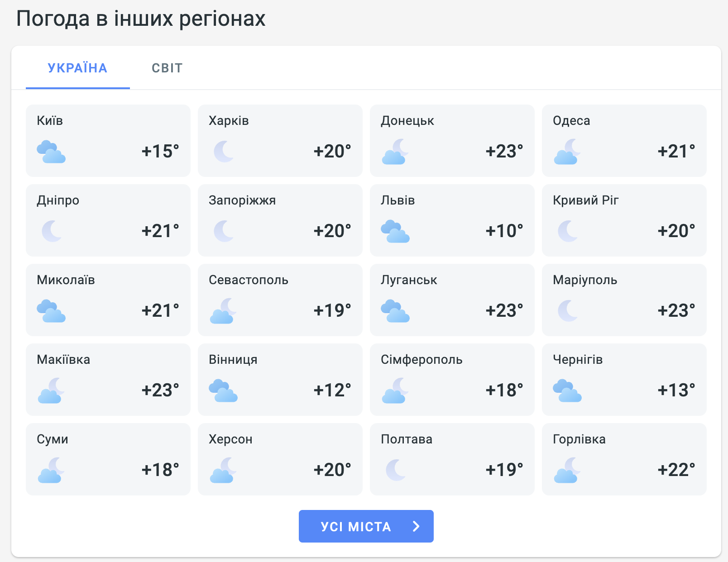Open the Одеса weather link

coord(624,141)
